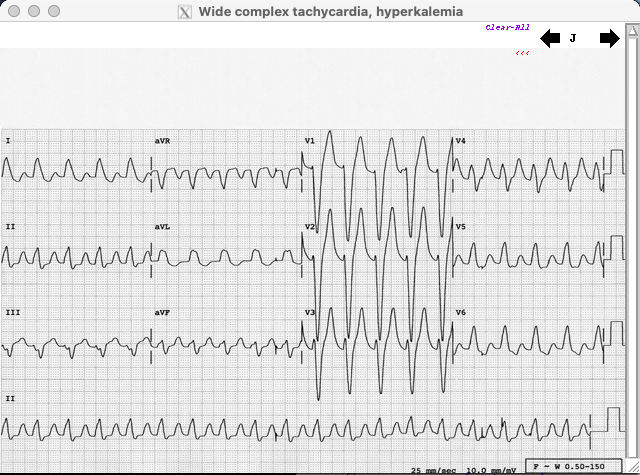The image size is (640, 475).
Task: Click the aVR lead label
Action: 162,141
